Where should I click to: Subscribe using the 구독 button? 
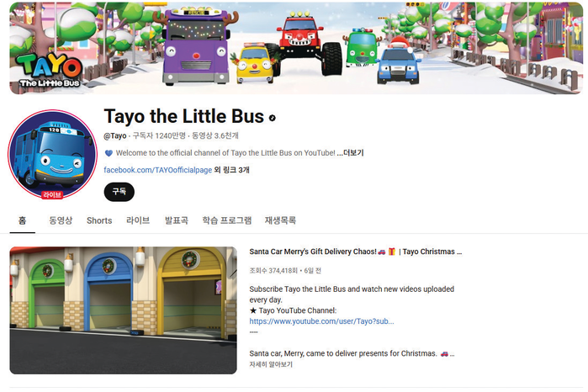tap(119, 192)
